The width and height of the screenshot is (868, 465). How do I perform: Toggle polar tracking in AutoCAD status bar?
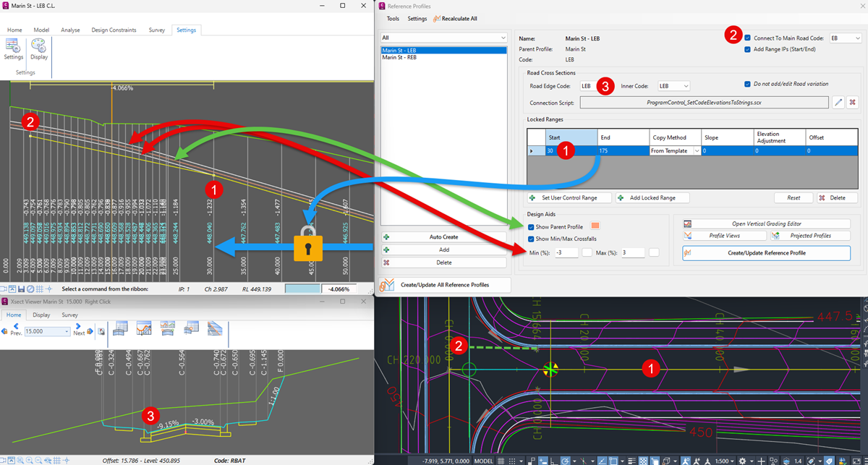click(x=565, y=459)
